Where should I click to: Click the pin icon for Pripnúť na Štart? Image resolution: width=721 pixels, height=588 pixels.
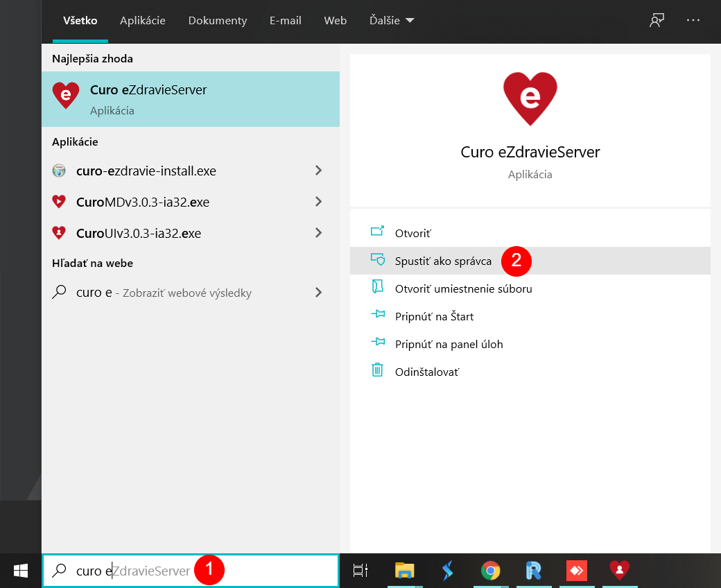378,314
